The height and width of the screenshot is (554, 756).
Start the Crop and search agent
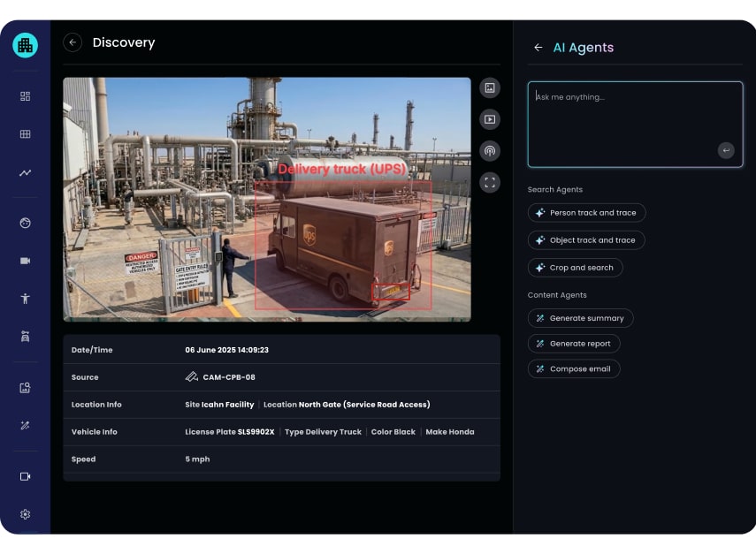click(x=575, y=268)
